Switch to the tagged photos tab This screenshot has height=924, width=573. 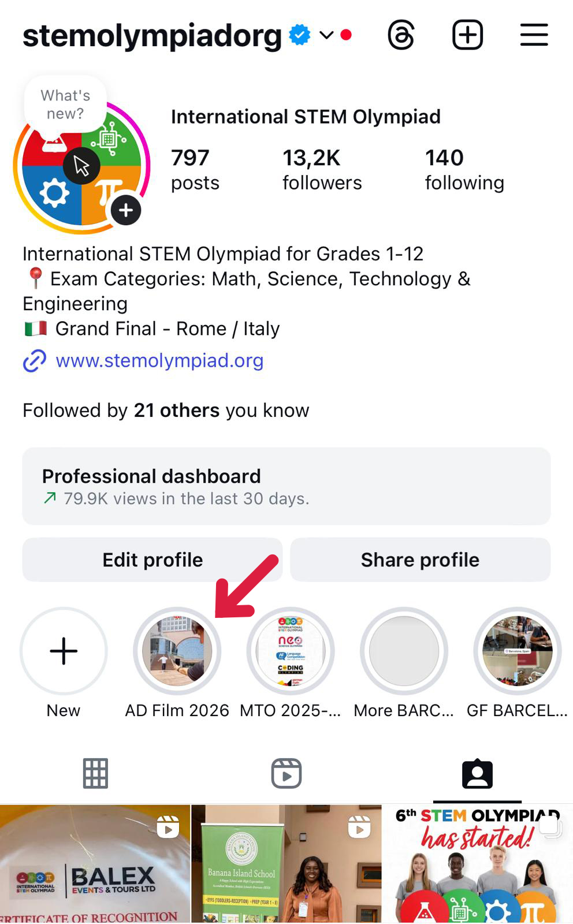[477, 774]
